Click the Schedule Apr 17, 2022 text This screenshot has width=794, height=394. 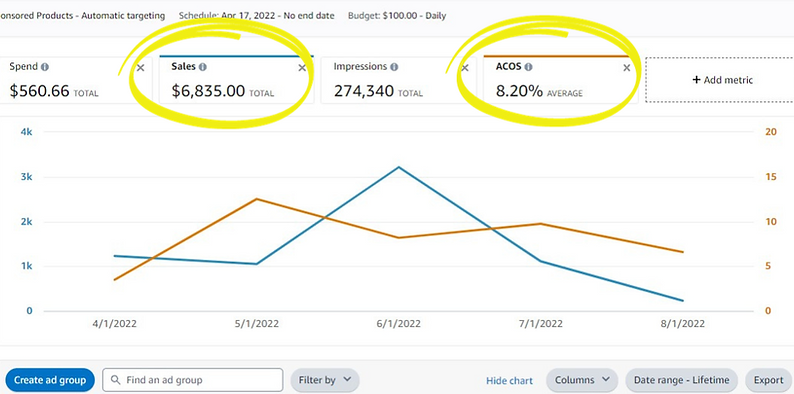tap(256, 16)
